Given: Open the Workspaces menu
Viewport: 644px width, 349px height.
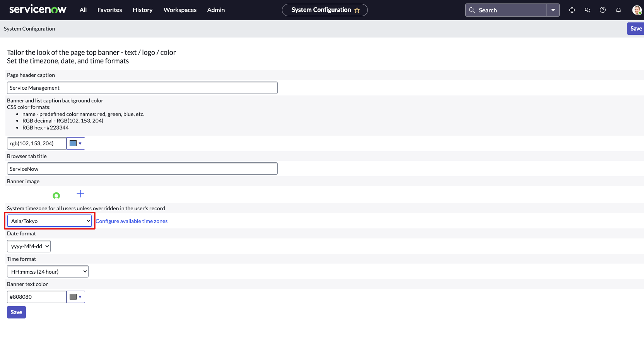Looking at the screenshot, I should (180, 10).
